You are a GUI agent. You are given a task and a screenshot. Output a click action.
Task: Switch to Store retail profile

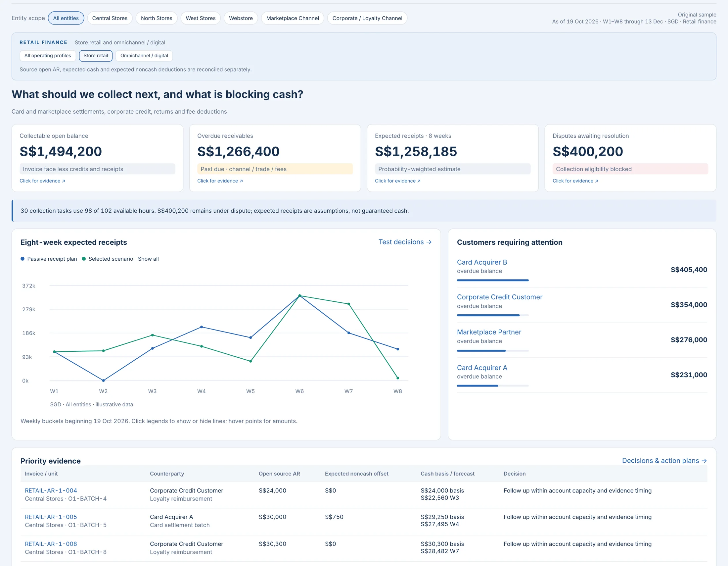click(x=96, y=56)
